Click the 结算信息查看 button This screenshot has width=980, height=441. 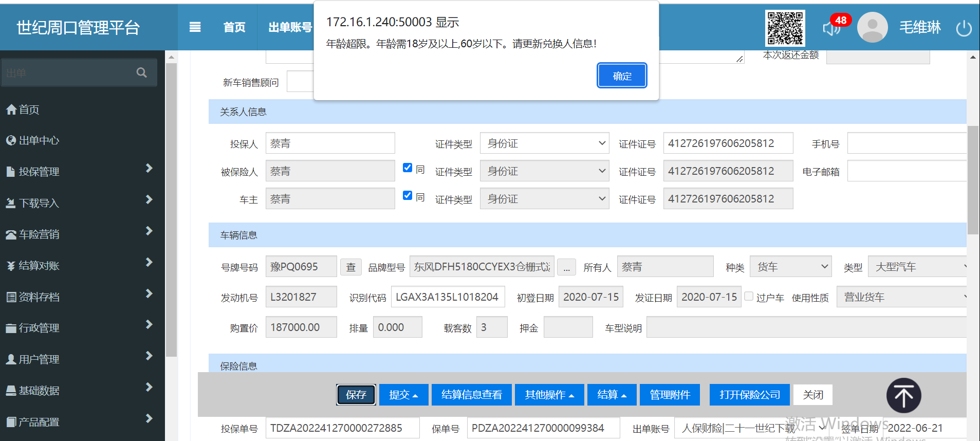(x=472, y=395)
